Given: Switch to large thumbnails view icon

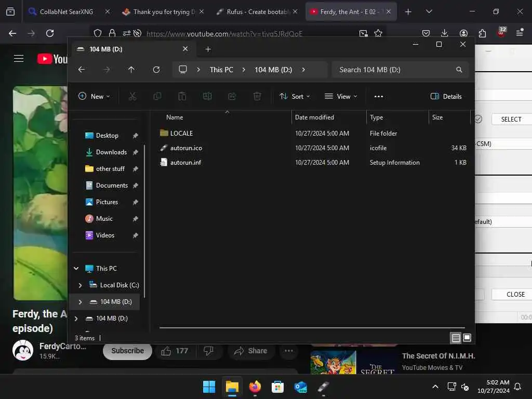Looking at the screenshot, I should (x=467, y=338).
